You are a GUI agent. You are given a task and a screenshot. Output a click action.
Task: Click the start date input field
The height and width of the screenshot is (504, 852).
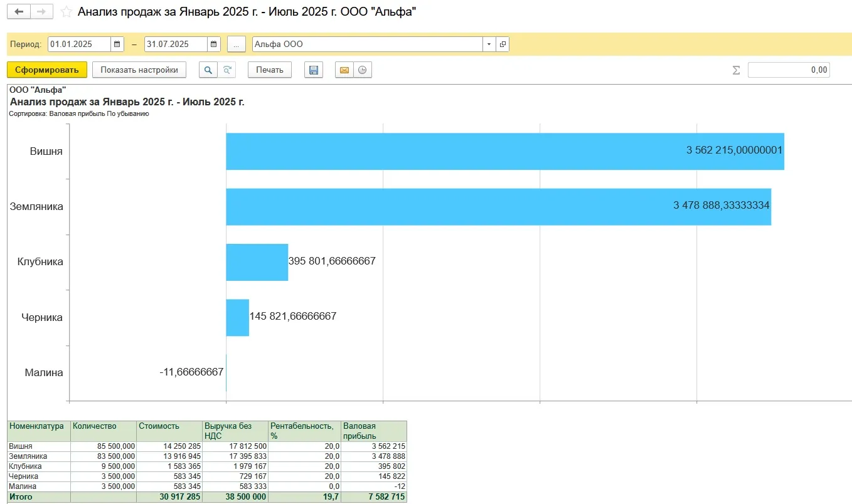(x=79, y=45)
